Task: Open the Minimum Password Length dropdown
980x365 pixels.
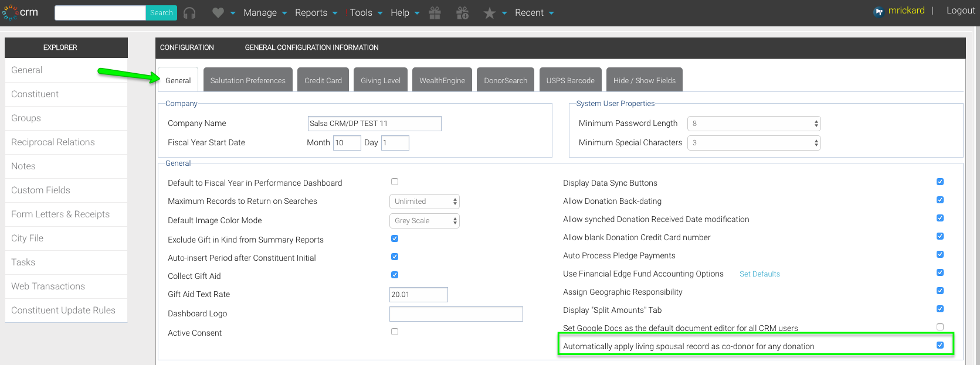Action: click(x=754, y=124)
